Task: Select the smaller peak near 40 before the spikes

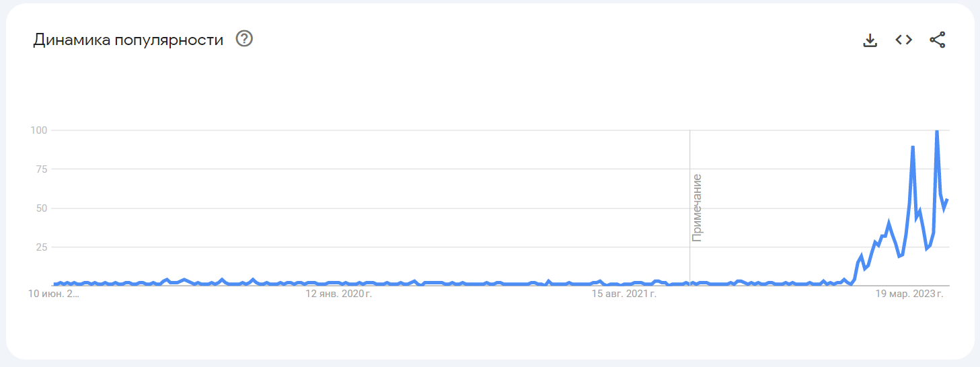Action: (x=889, y=222)
